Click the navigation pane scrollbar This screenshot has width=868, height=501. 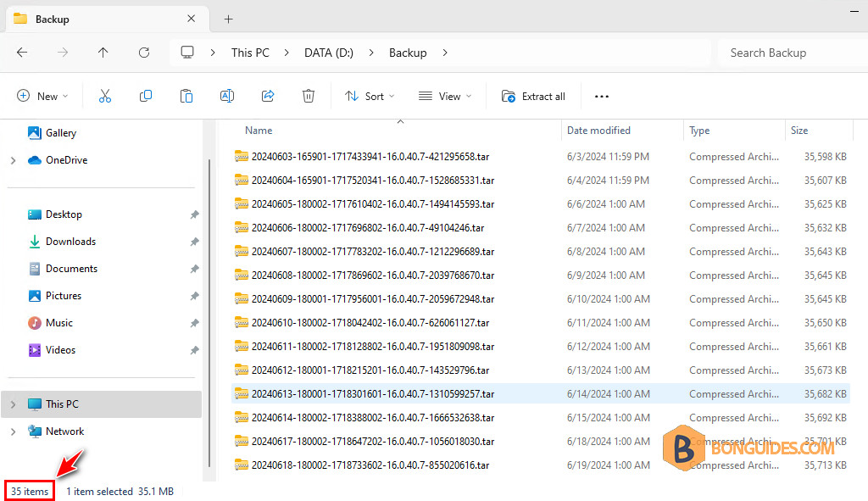click(209, 314)
